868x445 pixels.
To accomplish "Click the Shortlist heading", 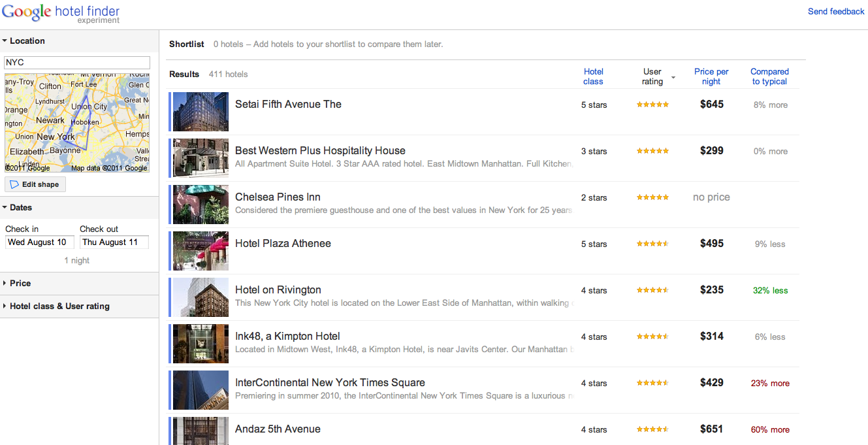I will (x=187, y=44).
